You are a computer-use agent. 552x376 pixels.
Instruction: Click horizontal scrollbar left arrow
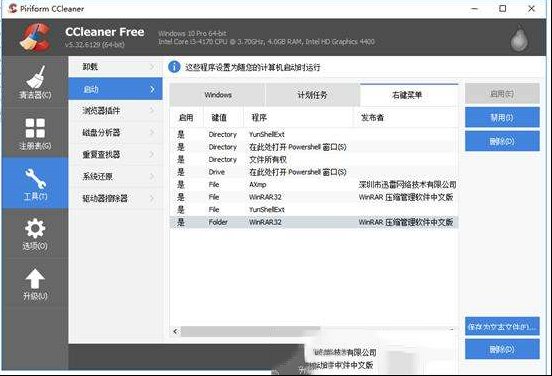(175, 331)
